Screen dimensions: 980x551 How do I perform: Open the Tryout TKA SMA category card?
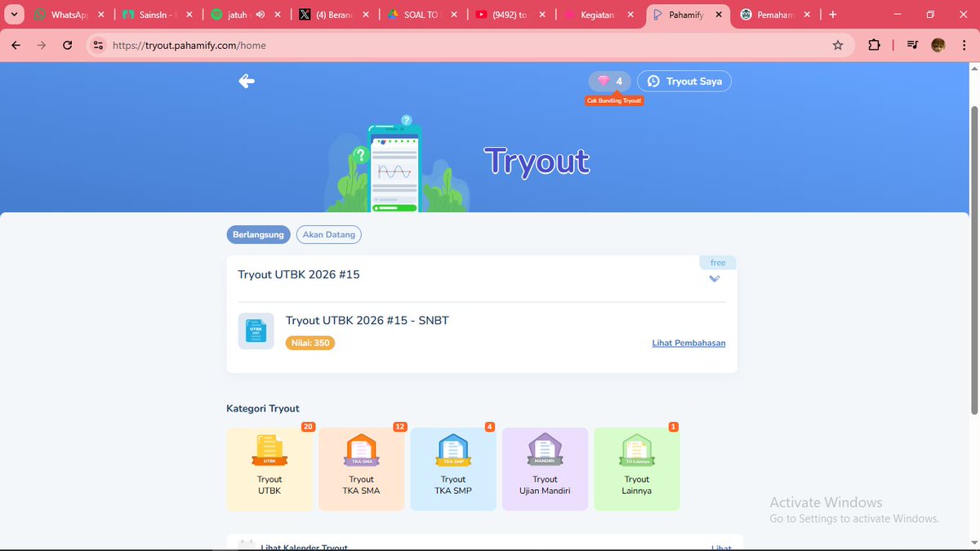(361, 469)
